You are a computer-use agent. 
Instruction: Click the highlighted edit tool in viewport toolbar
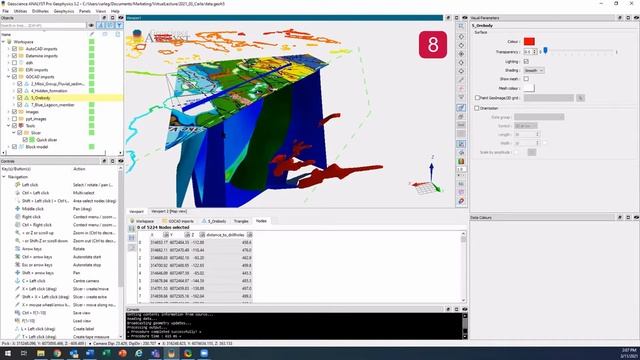point(461,107)
